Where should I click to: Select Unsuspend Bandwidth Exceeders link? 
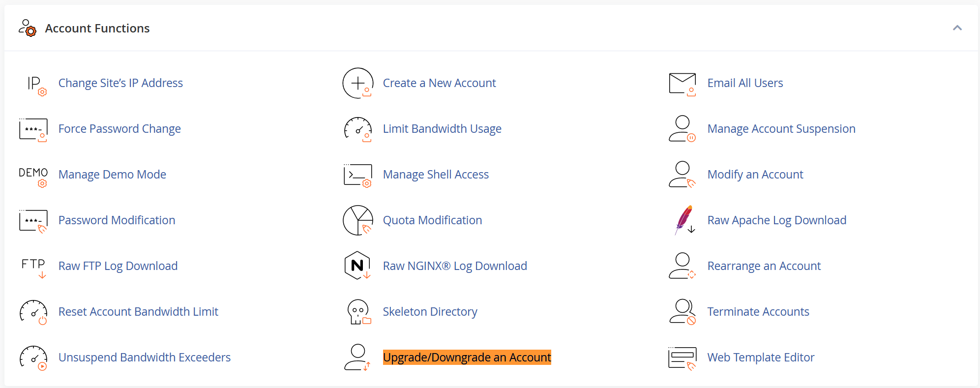click(145, 358)
